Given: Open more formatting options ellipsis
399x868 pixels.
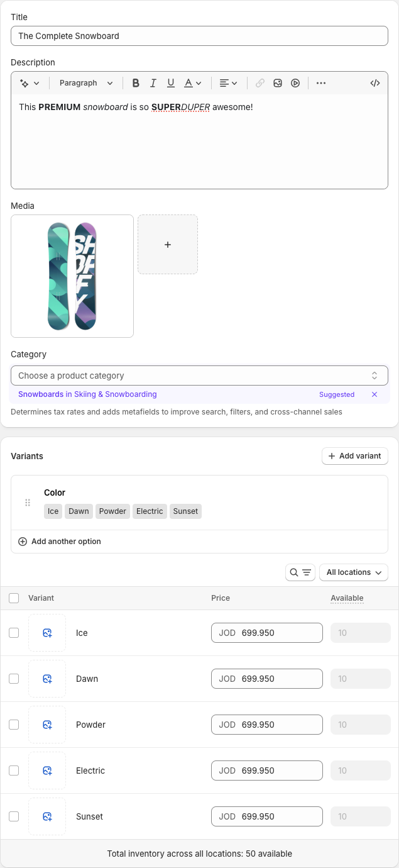Looking at the screenshot, I should tap(321, 83).
